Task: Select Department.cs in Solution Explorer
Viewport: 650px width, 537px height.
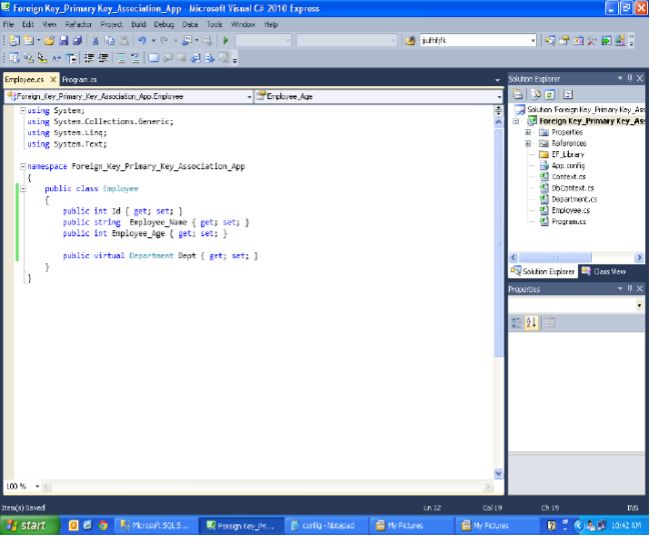Action: [x=573, y=199]
